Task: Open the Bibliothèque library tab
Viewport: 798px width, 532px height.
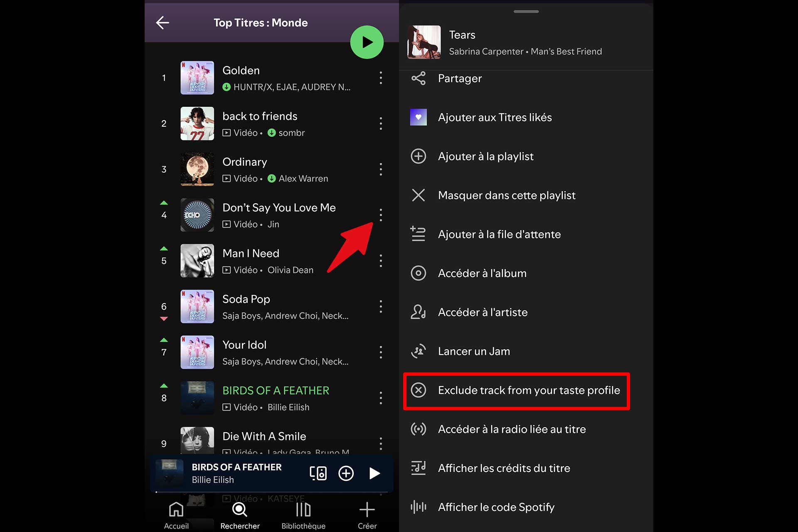Action: coord(303,515)
